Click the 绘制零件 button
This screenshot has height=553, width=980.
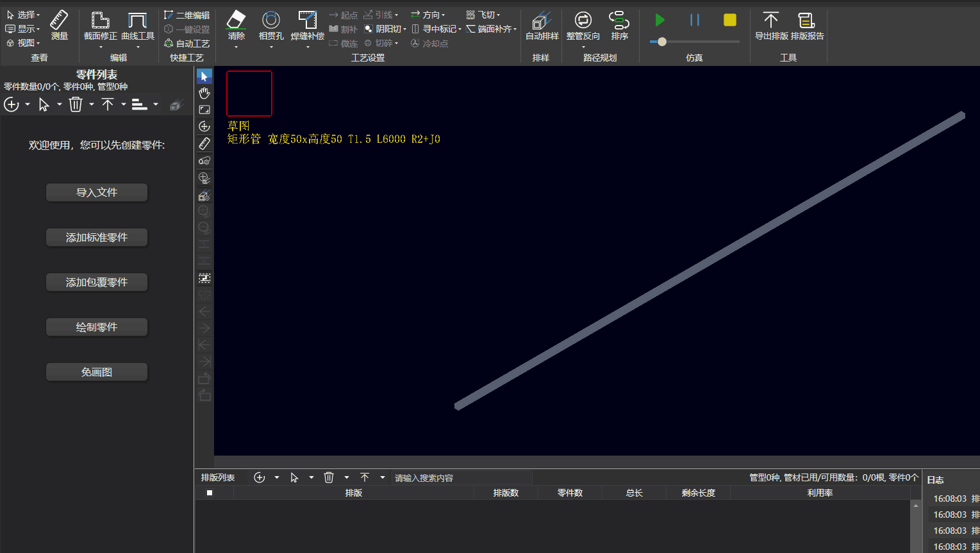97,327
